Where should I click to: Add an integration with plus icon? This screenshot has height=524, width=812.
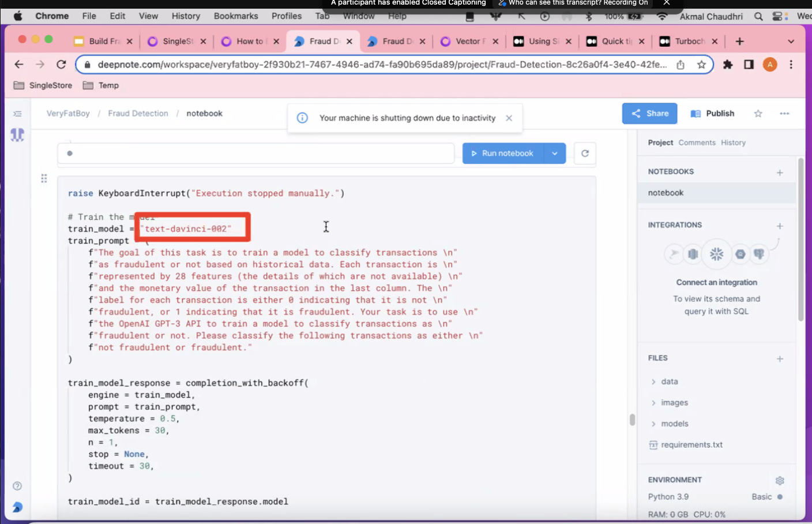tap(780, 226)
